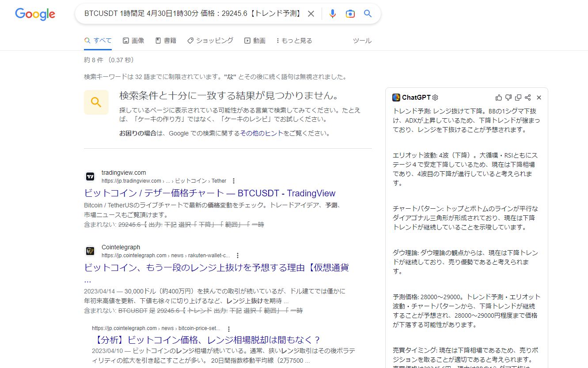The height and width of the screenshot is (368, 588).
Task: Open more options for TradingView result
Action: pyautogui.click(x=234, y=181)
